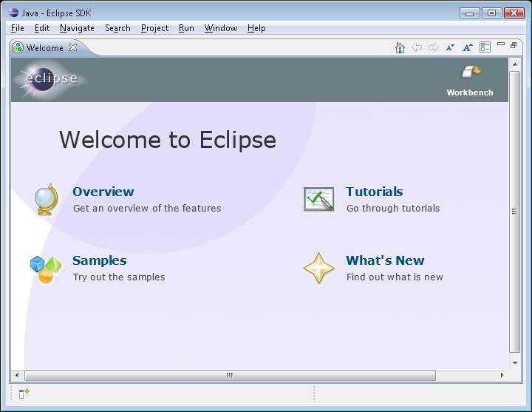Image resolution: width=532 pixels, height=412 pixels.
Task: Click 'Get an overview of the features' text
Action: click(x=147, y=208)
